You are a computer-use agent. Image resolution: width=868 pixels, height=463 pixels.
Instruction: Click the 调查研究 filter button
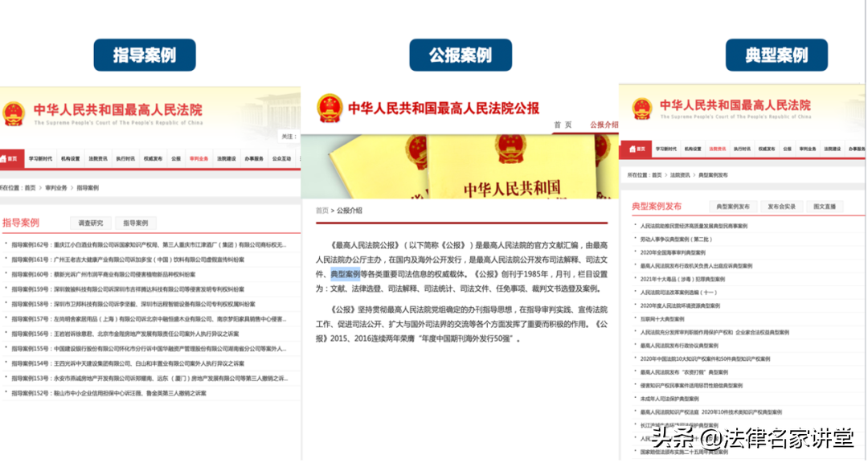(x=91, y=223)
